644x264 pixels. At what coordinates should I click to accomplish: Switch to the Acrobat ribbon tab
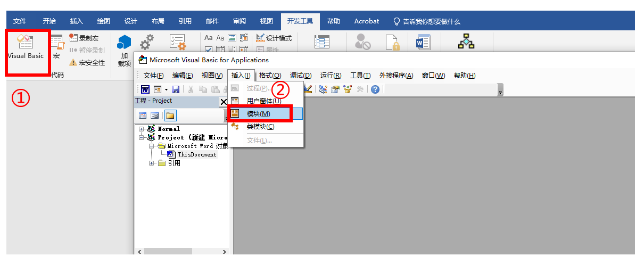(x=367, y=21)
